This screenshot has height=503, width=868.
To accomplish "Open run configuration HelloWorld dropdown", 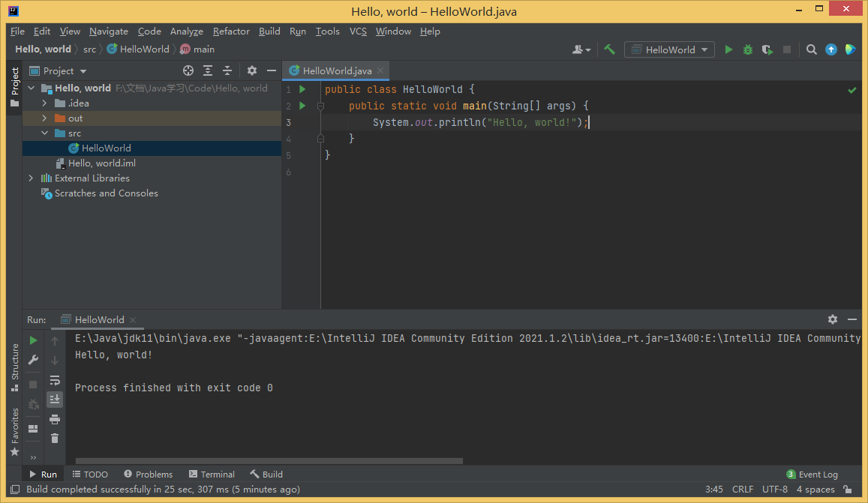I will pyautogui.click(x=669, y=49).
